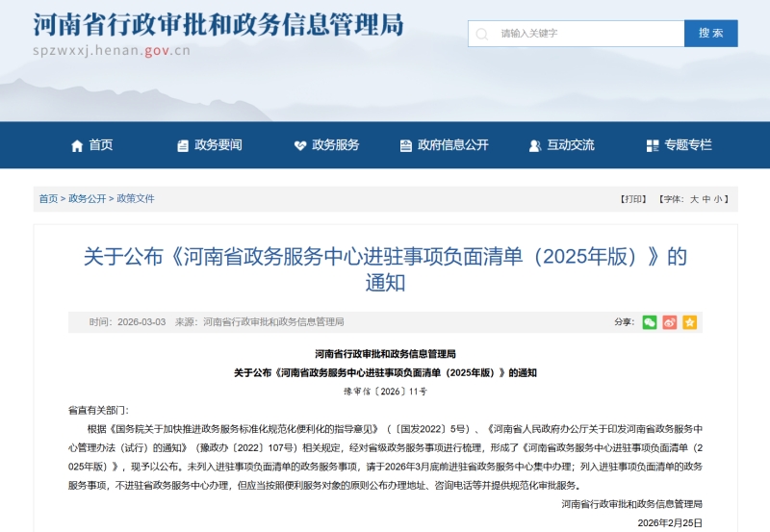Click the home icon beside 首页

(x=77, y=145)
